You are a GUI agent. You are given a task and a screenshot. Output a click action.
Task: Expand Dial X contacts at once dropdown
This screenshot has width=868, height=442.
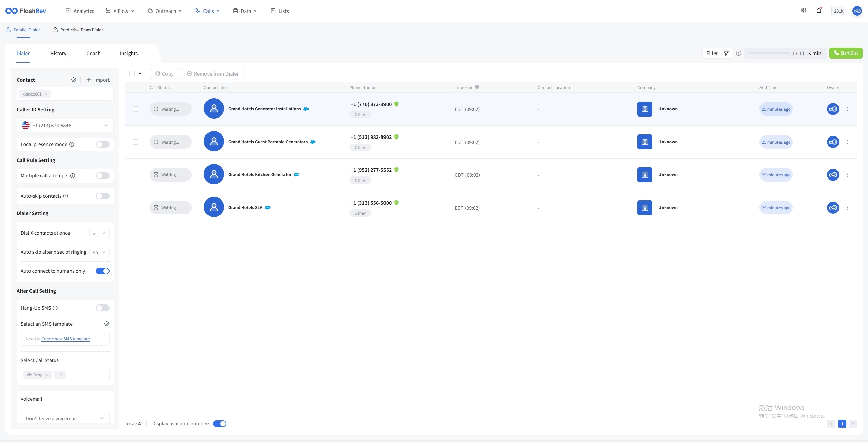(x=99, y=233)
